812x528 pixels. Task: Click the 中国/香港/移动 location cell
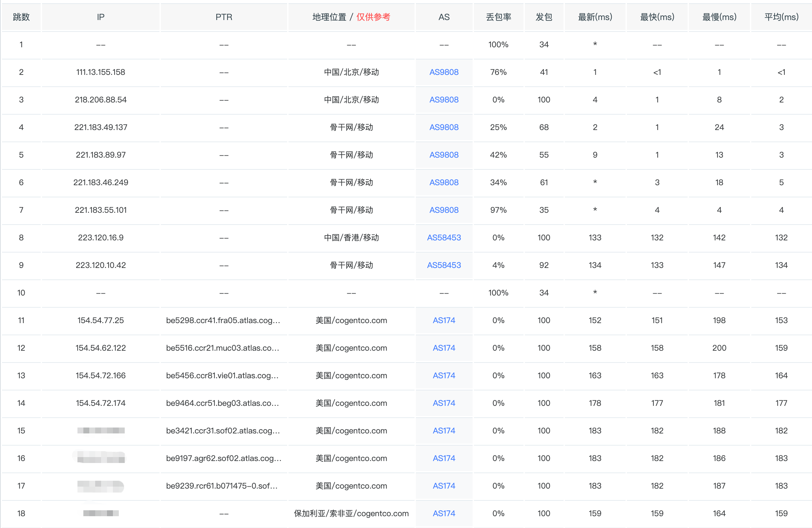(351, 237)
